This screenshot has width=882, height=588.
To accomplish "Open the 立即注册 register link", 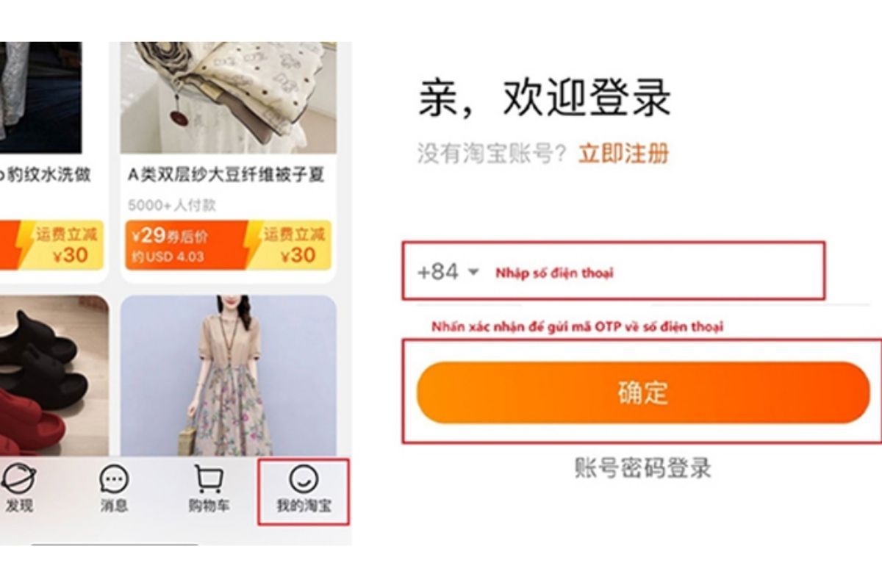I will (624, 154).
